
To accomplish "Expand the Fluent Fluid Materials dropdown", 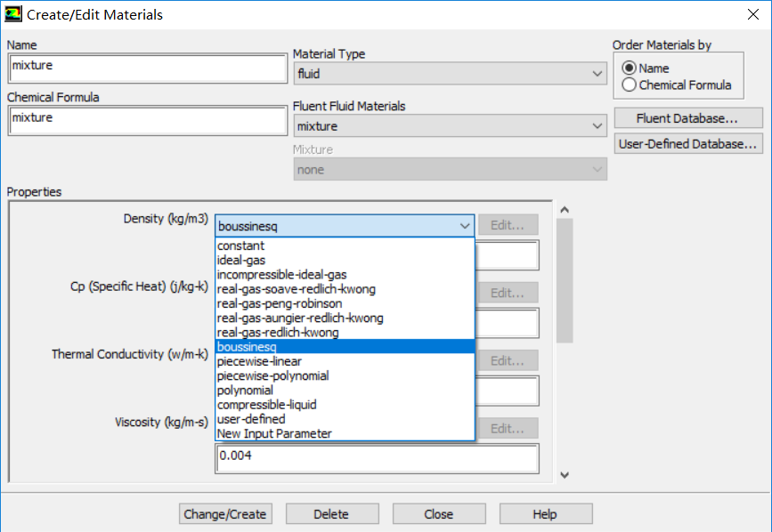I will coord(450,126).
